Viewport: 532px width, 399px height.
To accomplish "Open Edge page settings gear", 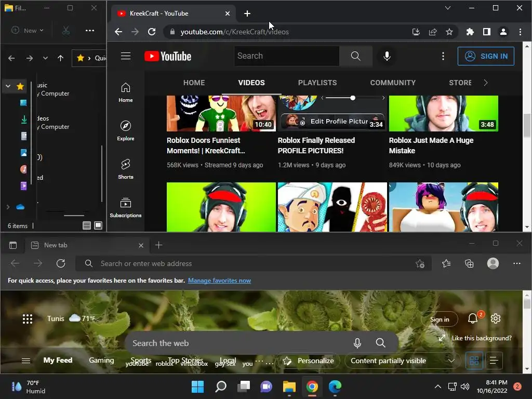I will tap(495, 318).
